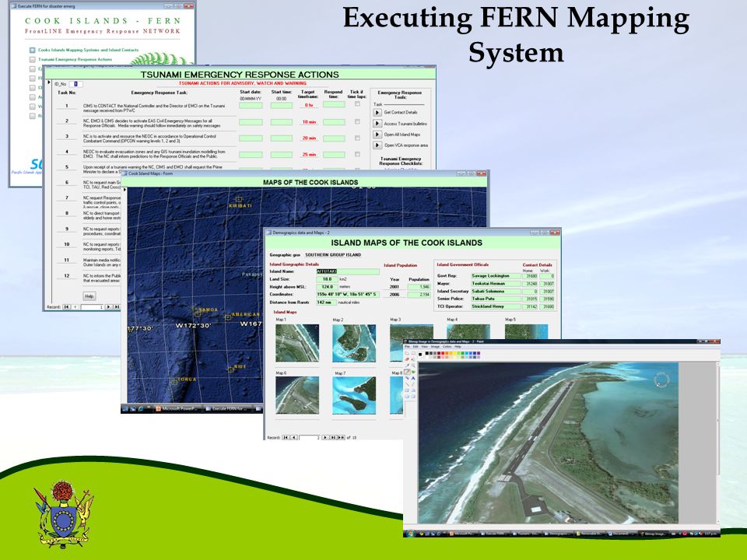Click Microsoft PowerPoint taskbar button under map
Viewport: 747px width, 560px height.
point(177,408)
